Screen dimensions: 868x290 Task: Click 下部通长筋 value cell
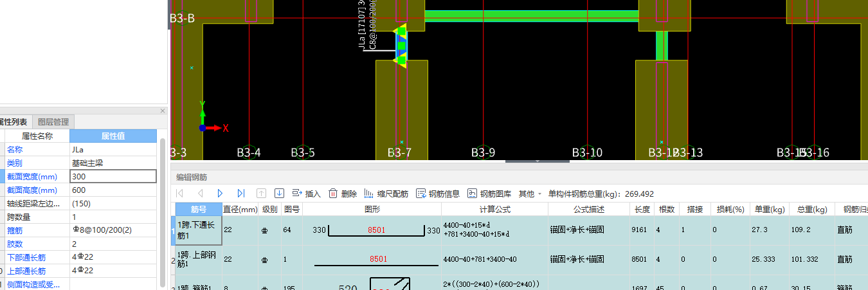113,257
